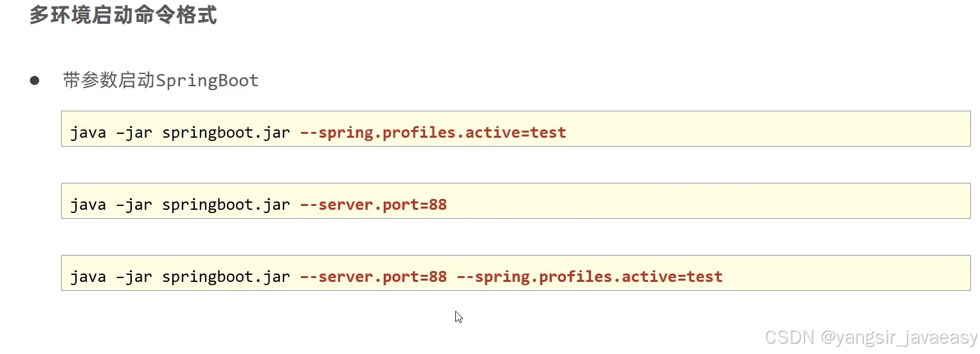
Task: Click the red --server.port=88 in the second code box
Action: [373, 205]
